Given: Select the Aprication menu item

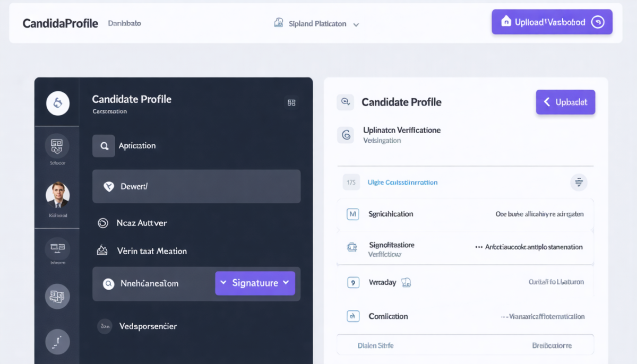Looking at the screenshot, I should [x=137, y=145].
